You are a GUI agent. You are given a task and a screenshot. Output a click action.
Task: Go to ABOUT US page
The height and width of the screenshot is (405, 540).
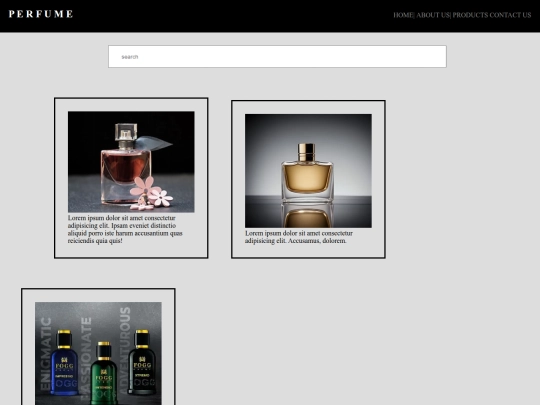(433, 15)
